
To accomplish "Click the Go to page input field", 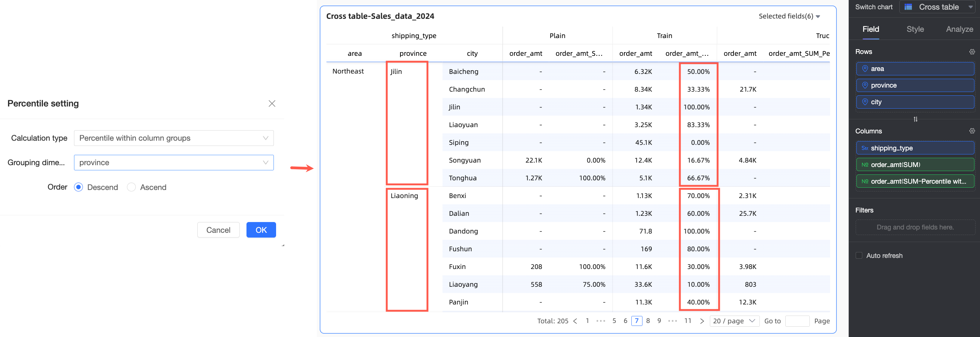I will click(797, 321).
